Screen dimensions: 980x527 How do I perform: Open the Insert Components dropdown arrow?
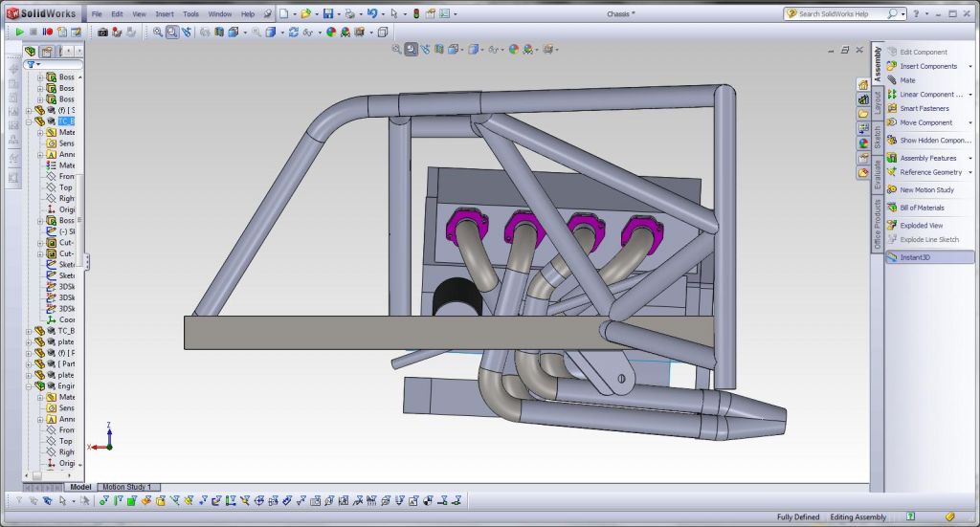pyautogui.click(x=970, y=67)
